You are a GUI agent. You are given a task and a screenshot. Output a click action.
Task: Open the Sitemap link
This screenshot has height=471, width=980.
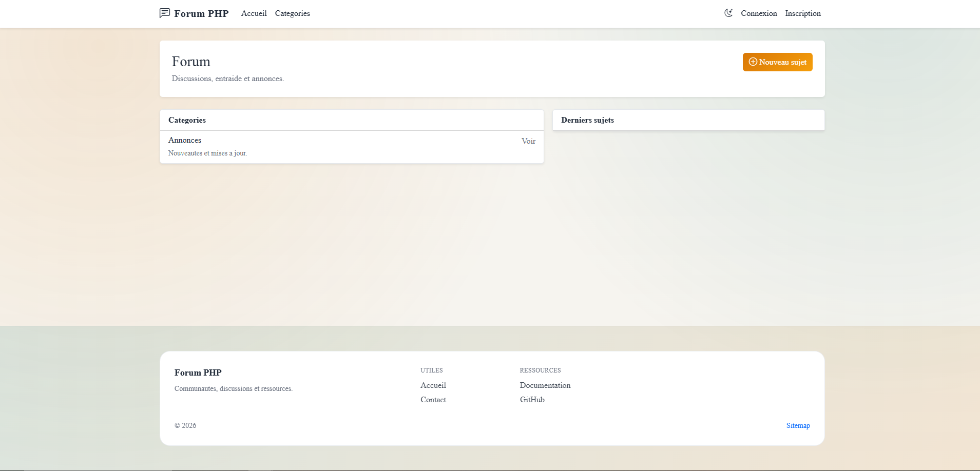tap(798, 425)
